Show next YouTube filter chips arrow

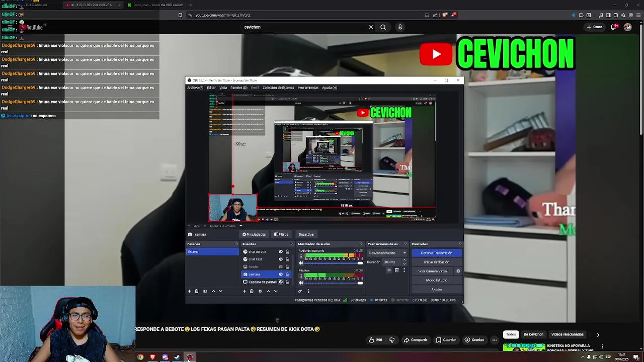point(598,335)
